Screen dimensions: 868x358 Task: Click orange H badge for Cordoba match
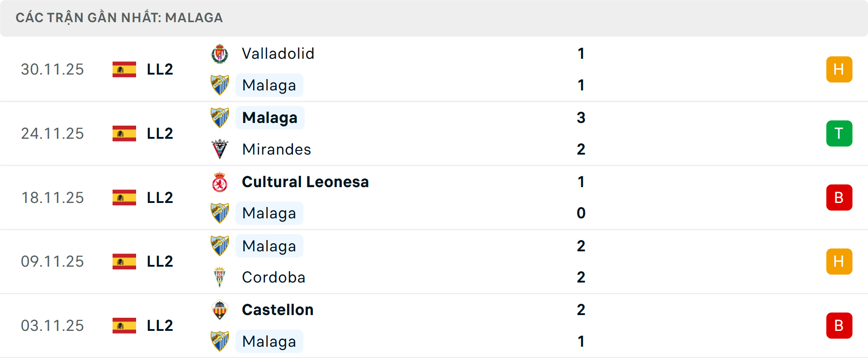(839, 261)
